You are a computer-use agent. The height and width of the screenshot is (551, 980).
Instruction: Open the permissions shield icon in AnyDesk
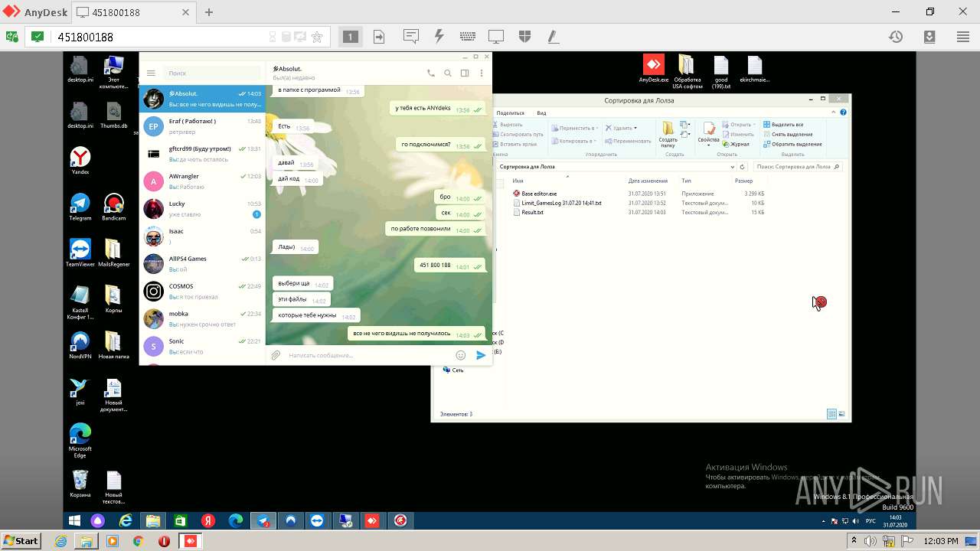coord(524,37)
